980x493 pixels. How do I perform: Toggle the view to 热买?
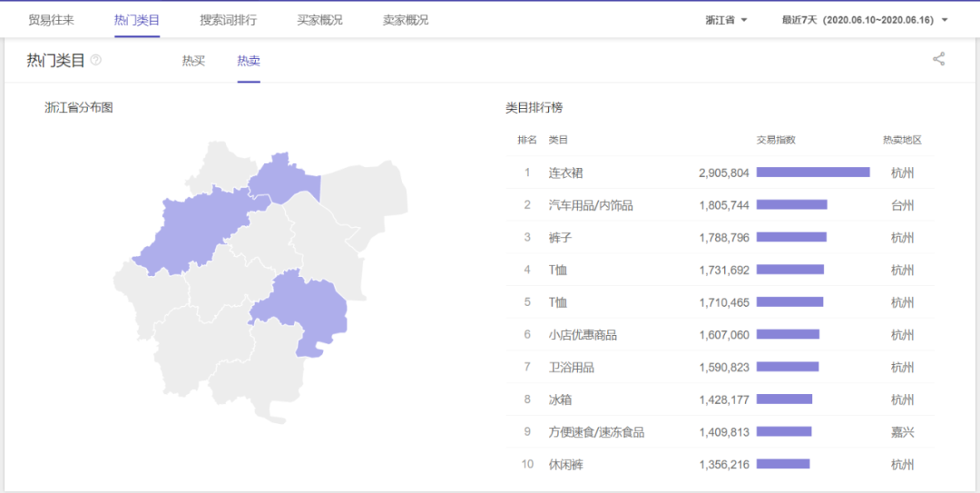click(x=193, y=61)
